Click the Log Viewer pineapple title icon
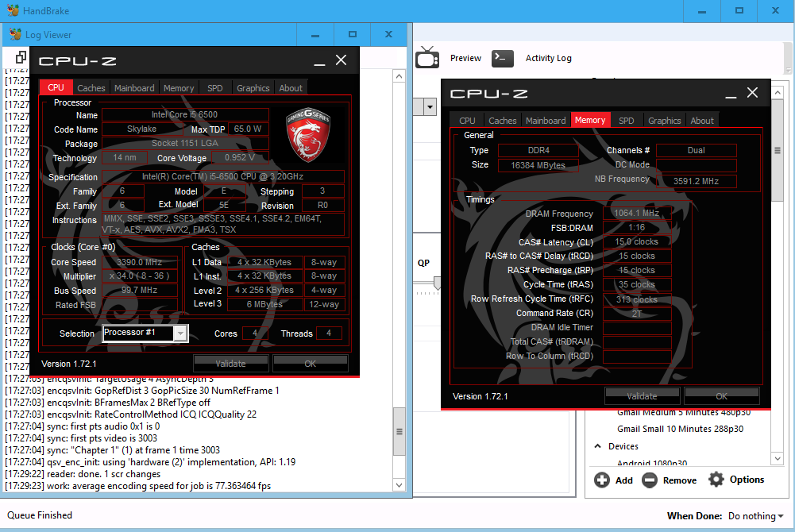The image size is (795, 532). coord(15,35)
